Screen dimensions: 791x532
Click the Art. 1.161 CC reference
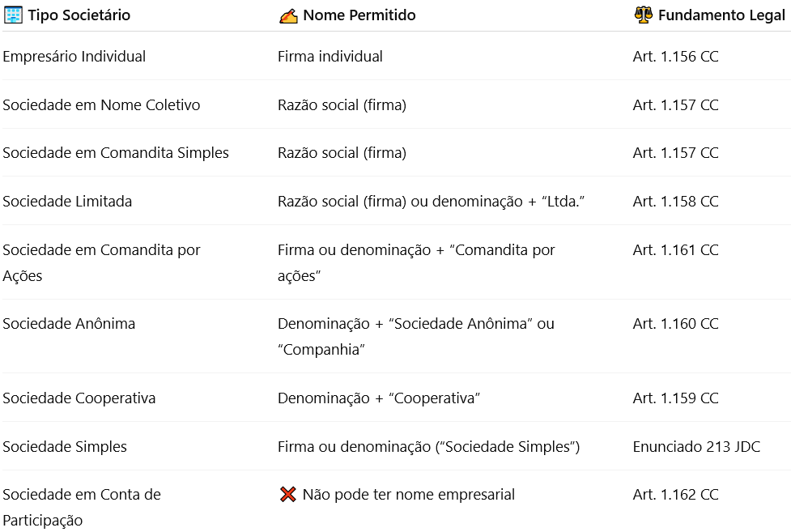point(675,250)
